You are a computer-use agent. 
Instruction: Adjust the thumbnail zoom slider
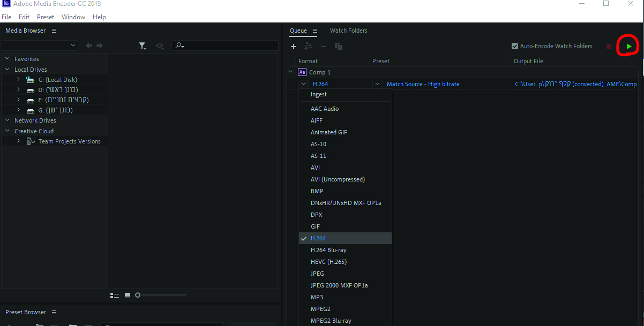[138, 295]
